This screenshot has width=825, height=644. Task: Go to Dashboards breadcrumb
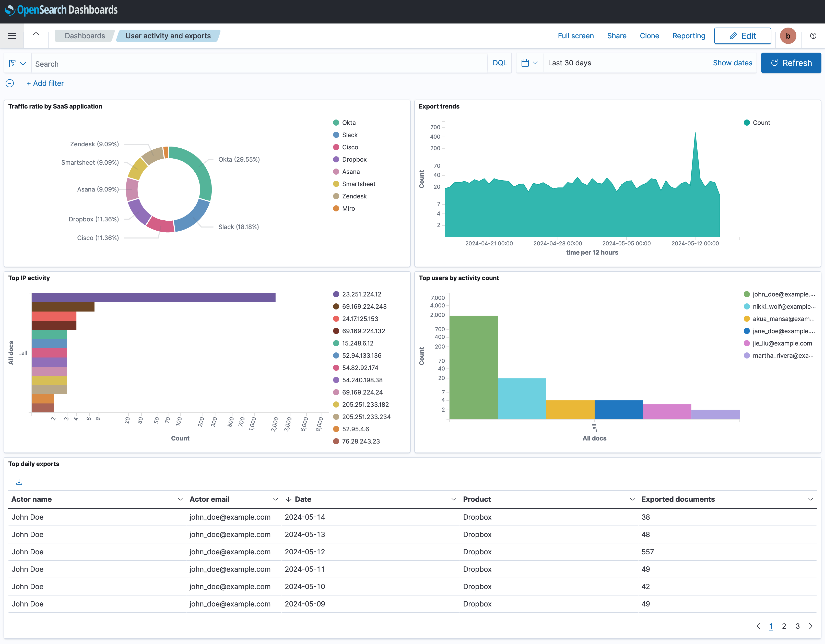(x=85, y=36)
